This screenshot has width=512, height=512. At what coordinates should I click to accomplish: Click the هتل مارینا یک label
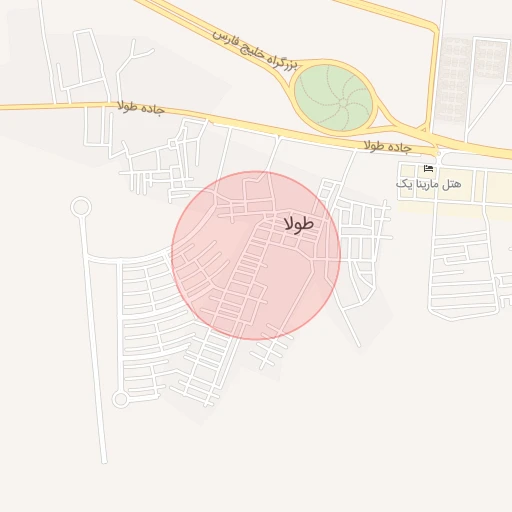point(428,184)
